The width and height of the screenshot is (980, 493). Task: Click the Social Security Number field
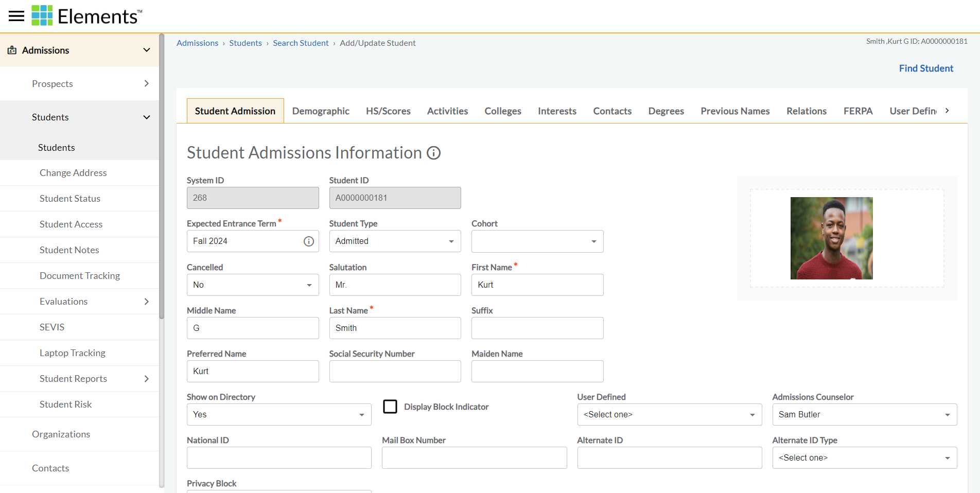click(x=395, y=371)
